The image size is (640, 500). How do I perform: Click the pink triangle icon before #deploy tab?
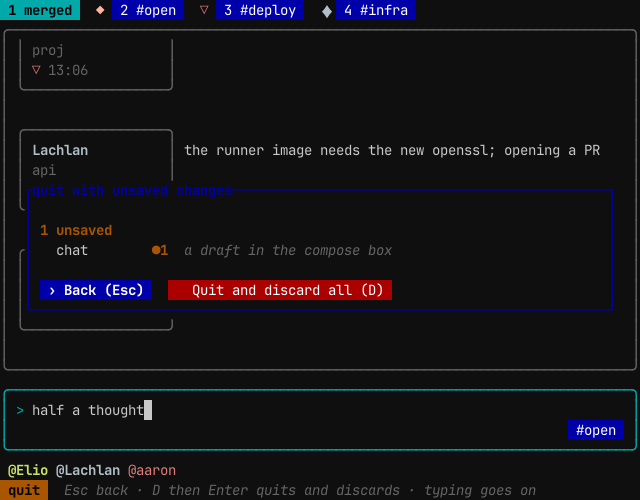[204, 10]
